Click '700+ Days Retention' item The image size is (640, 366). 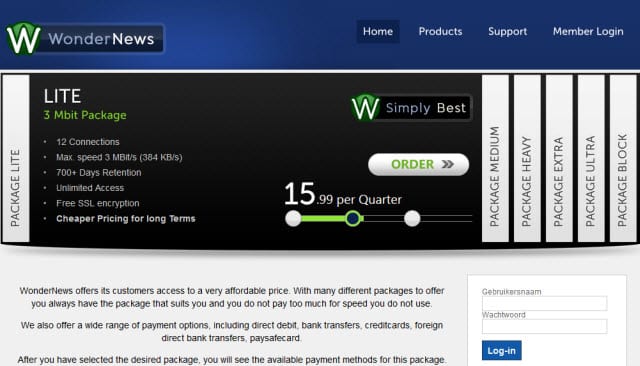coord(99,173)
